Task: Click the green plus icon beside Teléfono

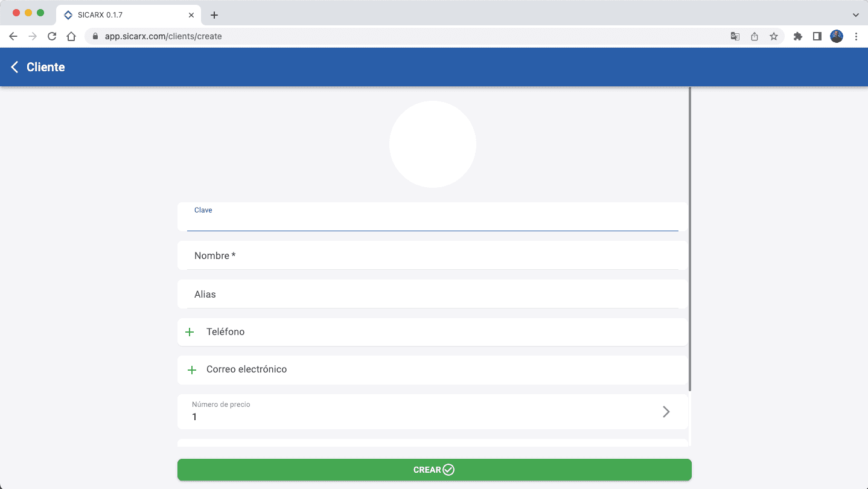Action: [190, 332]
